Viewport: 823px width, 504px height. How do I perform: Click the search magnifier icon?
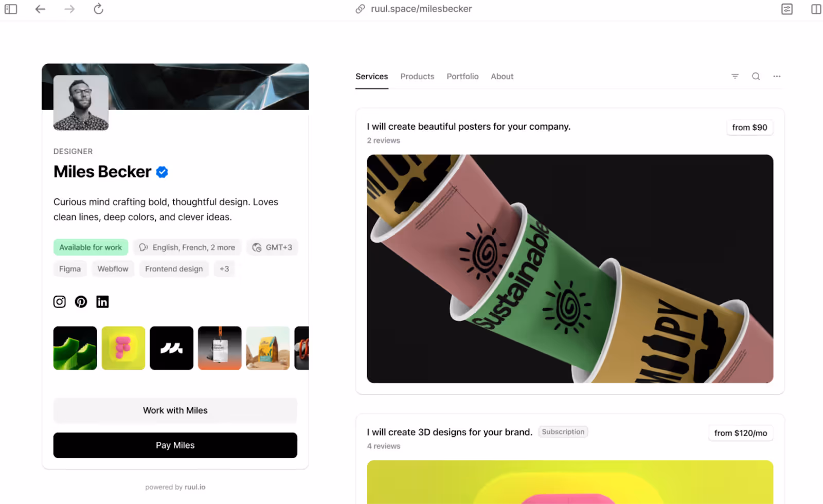[x=756, y=77]
